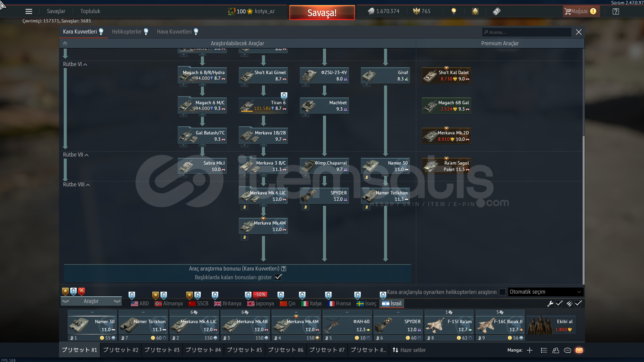Click the Arama search field
Image resolution: width=644 pixels, height=362 pixels.
point(527,32)
